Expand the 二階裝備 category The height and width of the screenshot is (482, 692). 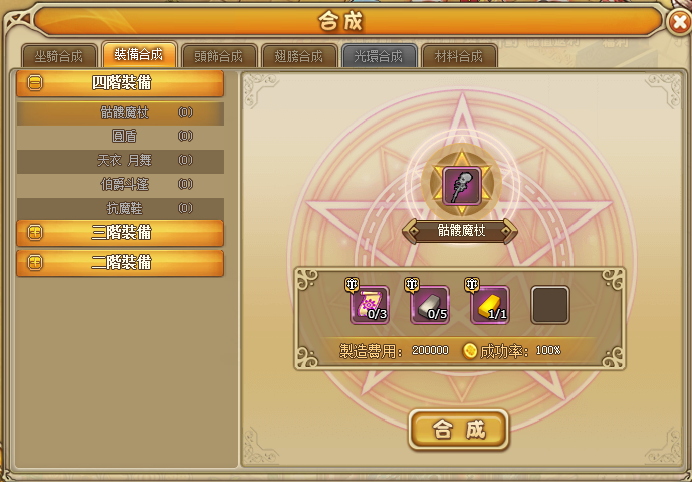(x=35, y=263)
